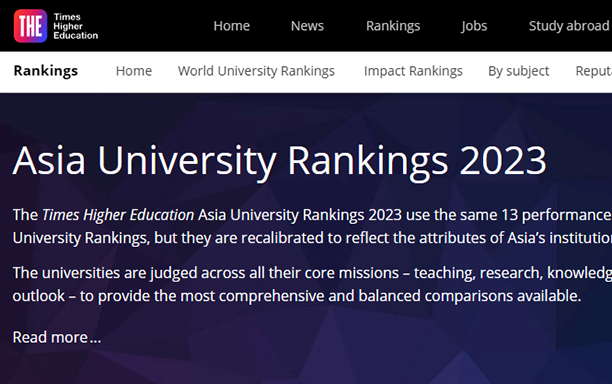Click the Read more... link
This screenshot has height=384, width=612.
point(57,337)
